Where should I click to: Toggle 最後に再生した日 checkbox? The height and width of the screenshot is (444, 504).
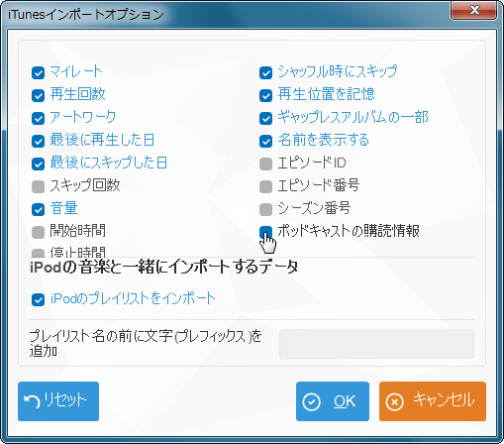pos(38,142)
